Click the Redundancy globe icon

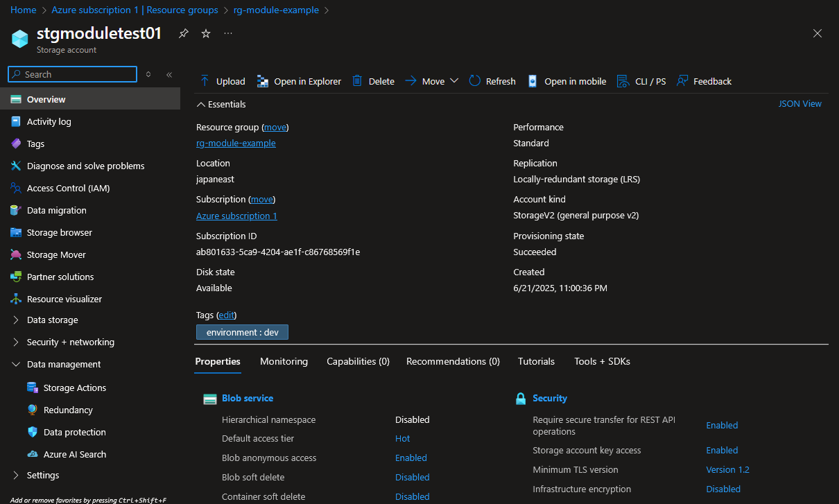[x=33, y=410]
